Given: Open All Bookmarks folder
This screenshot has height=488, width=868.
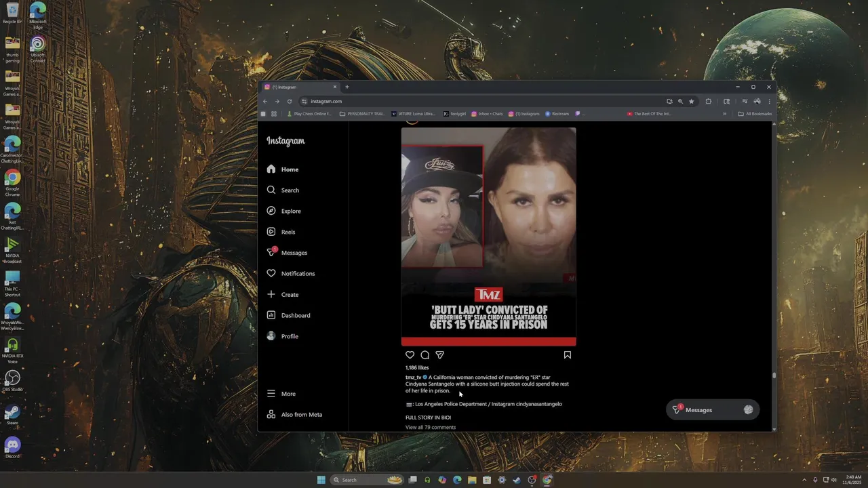Looking at the screenshot, I should click(x=755, y=114).
